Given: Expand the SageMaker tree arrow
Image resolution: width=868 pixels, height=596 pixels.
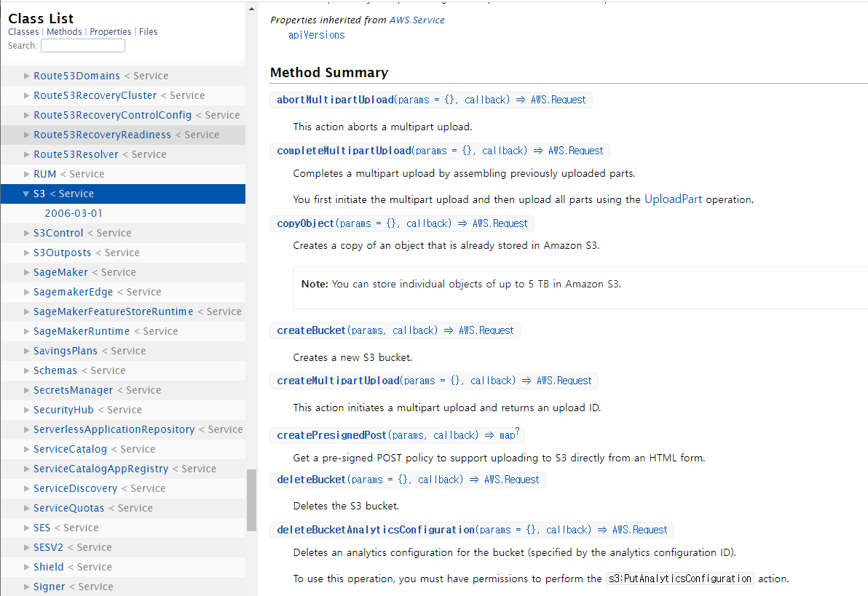Looking at the screenshot, I should click(26, 272).
